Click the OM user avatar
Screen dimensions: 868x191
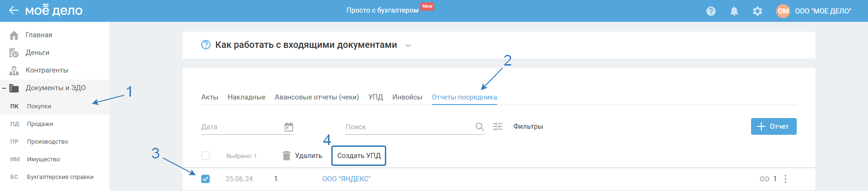click(783, 11)
